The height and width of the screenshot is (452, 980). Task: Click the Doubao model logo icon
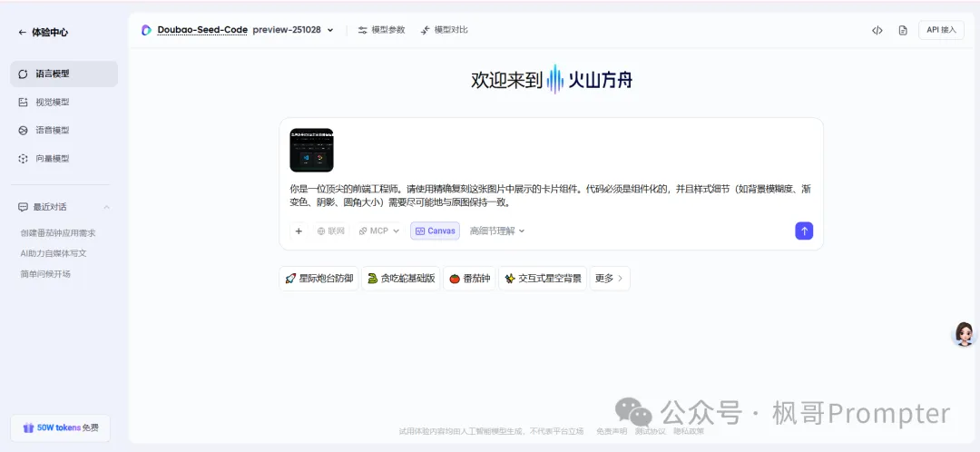(x=146, y=30)
